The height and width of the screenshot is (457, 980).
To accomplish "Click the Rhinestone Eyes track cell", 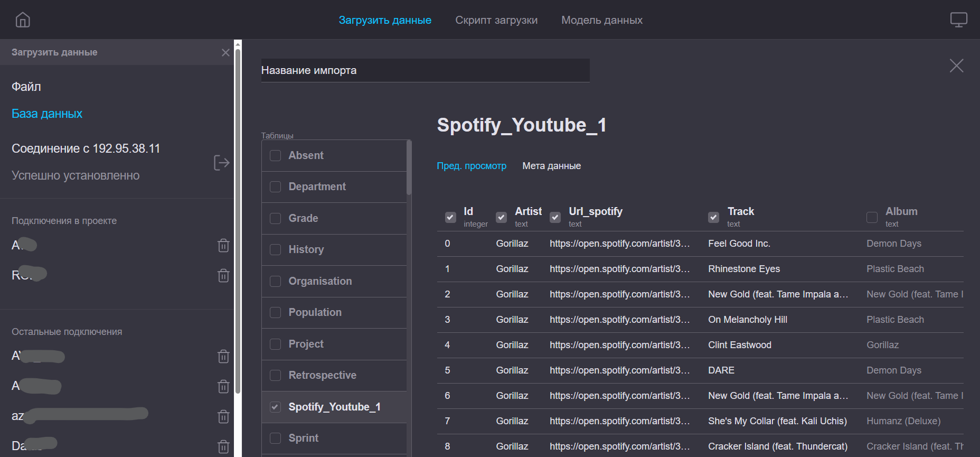I will pos(743,269).
